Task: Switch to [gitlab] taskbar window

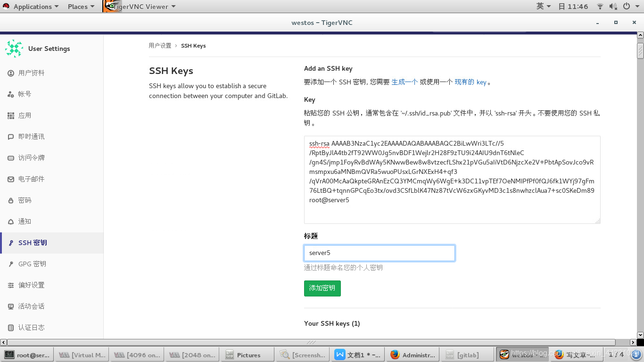Action: pos(468,355)
